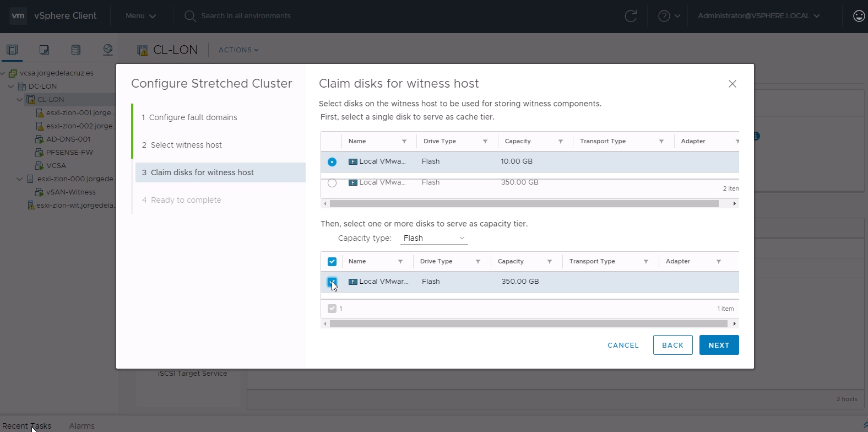Select the VCSA virtual machine
This screenshot has width=868, height=432.
pyautogui.click(x=56, y=166)
